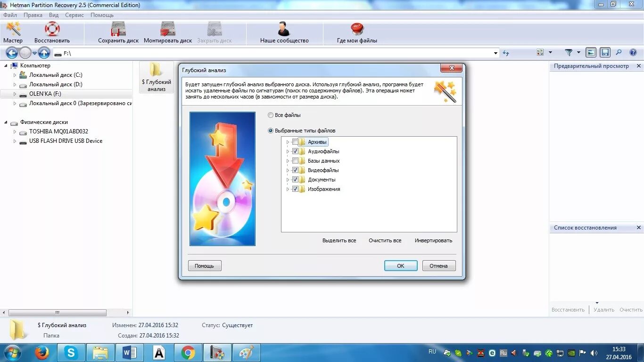Click Инвертировать link
This screenshot has width=644, height=362.
click(433, 240)
